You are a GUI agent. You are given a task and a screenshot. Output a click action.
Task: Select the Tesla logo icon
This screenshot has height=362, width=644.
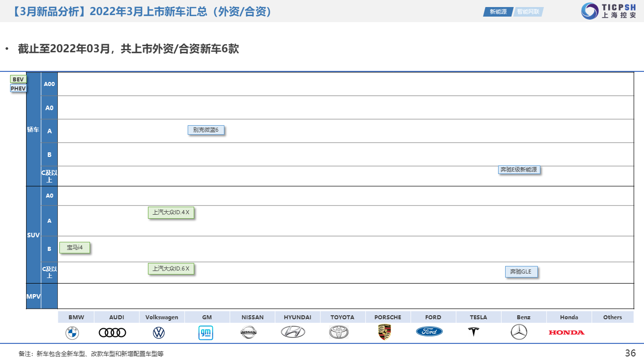(x=473, y=332)
